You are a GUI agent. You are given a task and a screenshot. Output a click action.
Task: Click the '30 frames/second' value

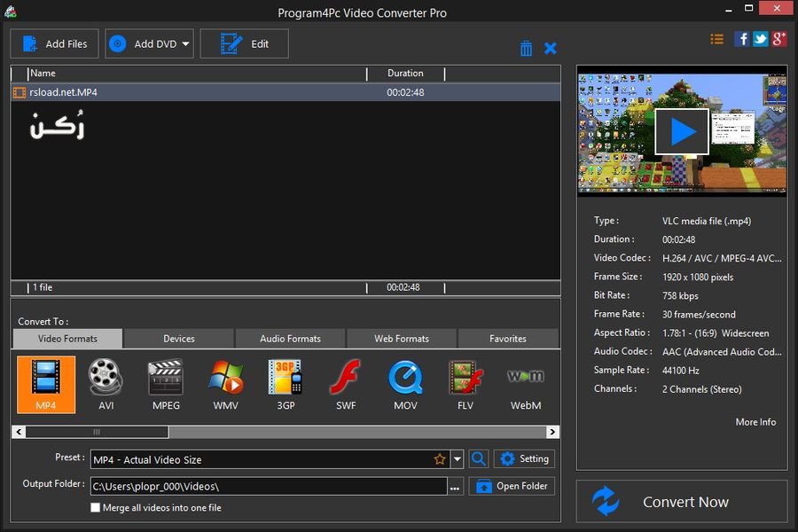[x=699, y=315]
